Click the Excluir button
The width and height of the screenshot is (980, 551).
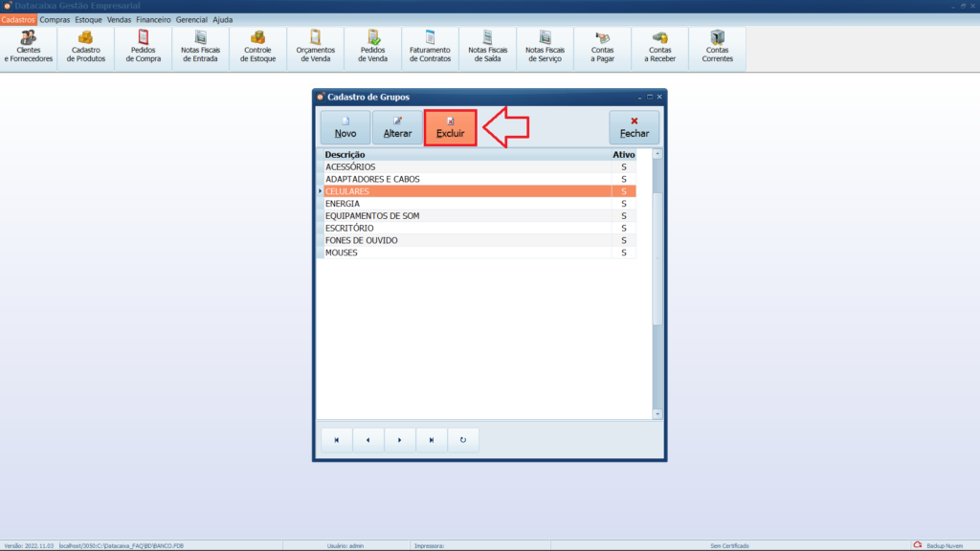[451, 127]
